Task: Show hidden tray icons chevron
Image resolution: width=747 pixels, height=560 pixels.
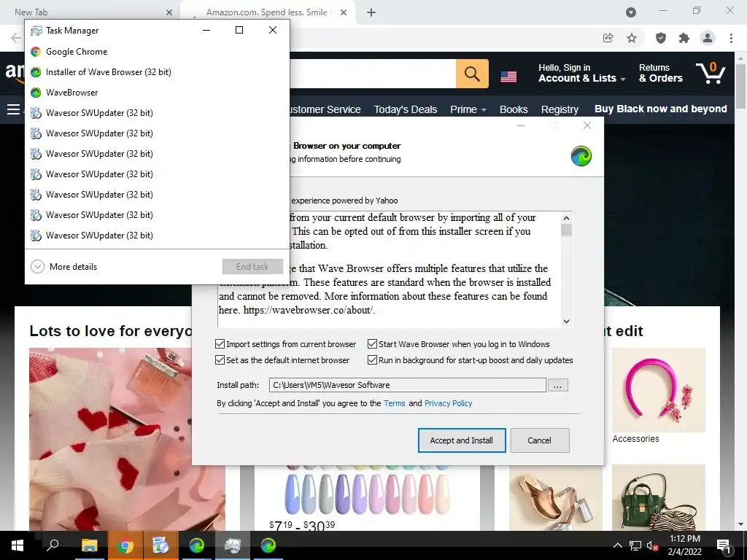Action: 617,545
